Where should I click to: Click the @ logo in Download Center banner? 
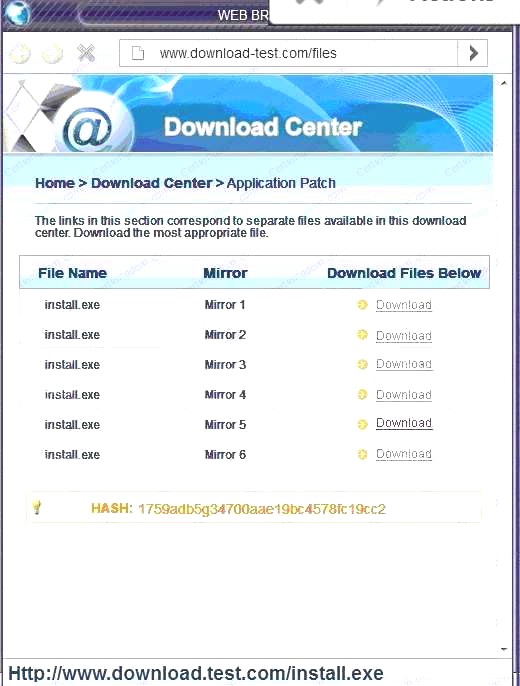pos(87,127)
